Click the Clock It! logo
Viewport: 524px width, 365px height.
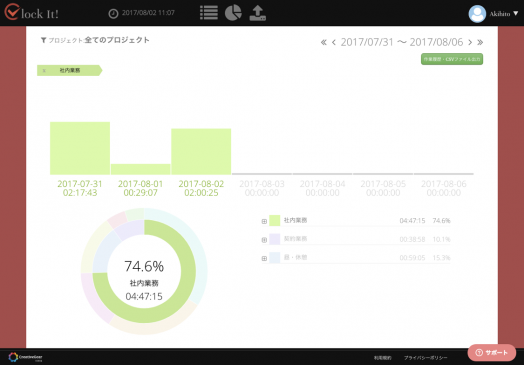(x=32, y=12)
